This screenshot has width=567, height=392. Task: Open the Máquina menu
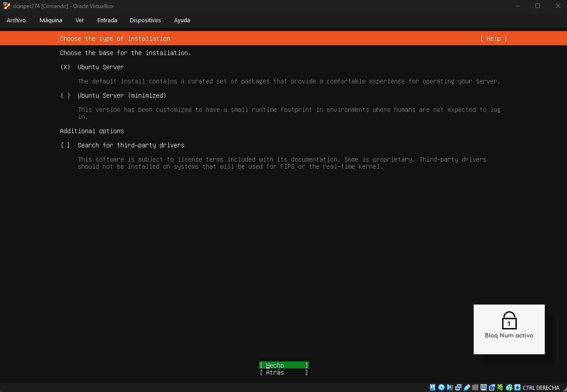pos(51,20)
